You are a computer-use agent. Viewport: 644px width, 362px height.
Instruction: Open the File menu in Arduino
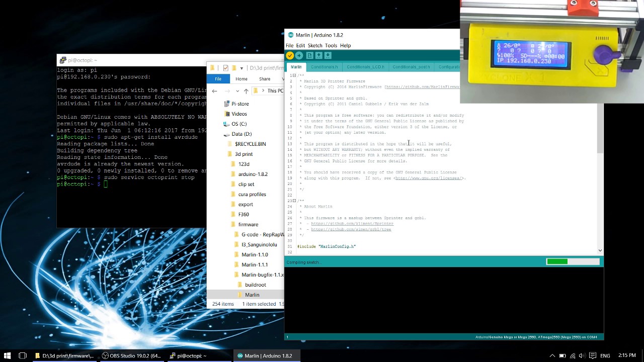290,46
